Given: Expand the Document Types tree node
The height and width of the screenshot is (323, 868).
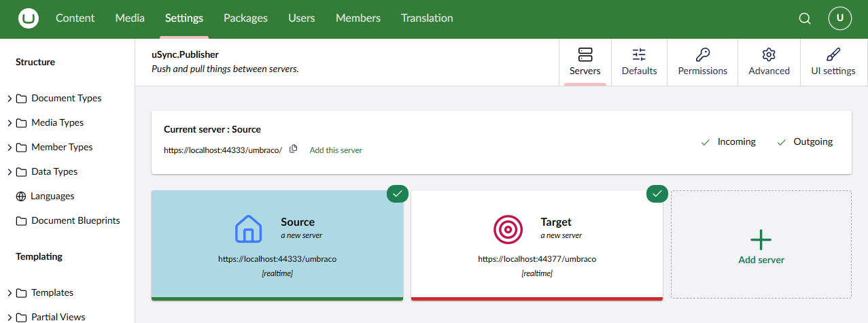Looking at the screenshot, I should [10, 99].
